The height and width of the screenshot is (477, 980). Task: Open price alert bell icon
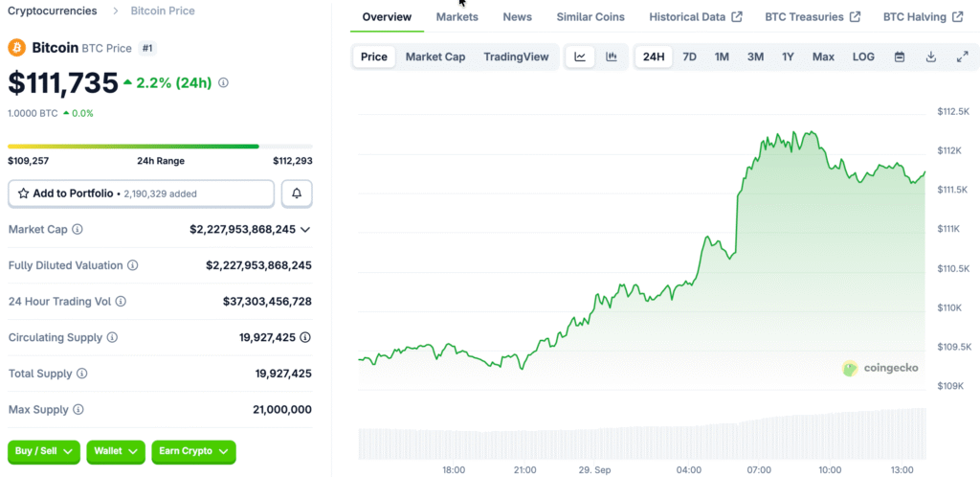297,193
